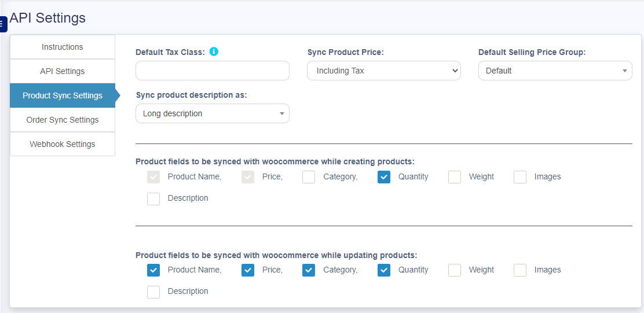Open the Webhook Settings tab

coord(63,144)
